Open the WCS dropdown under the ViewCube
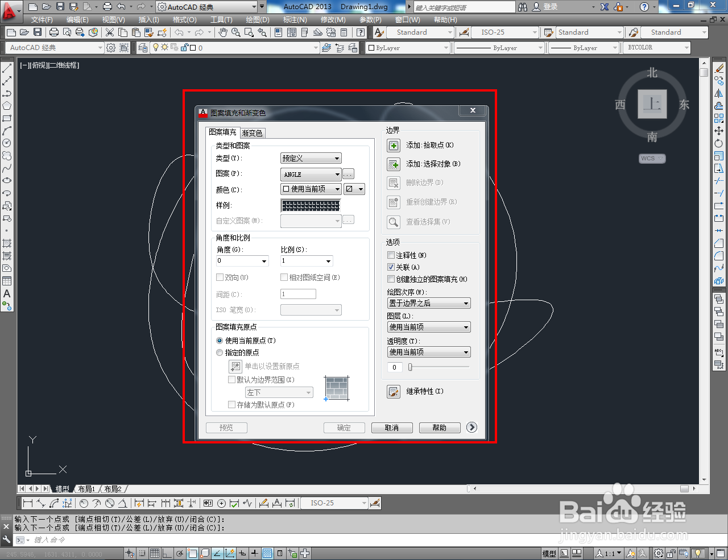728x560 pixels. coord(652,159)
